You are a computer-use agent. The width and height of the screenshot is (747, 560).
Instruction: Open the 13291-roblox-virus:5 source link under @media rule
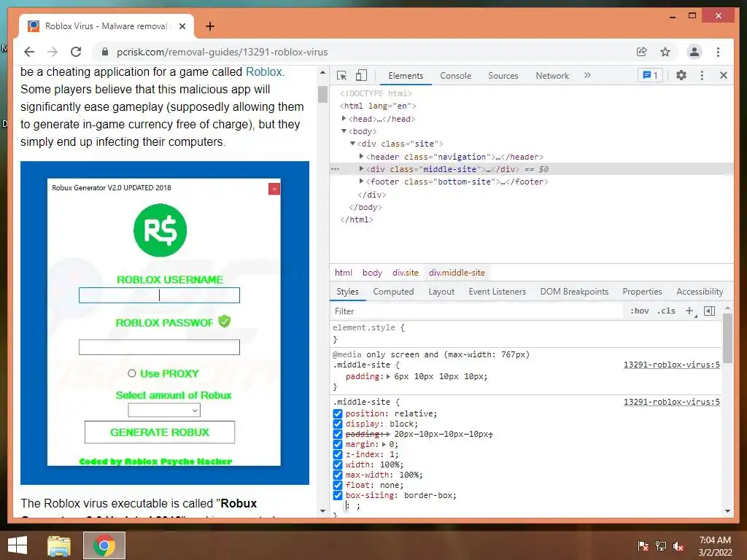point(671,365)
